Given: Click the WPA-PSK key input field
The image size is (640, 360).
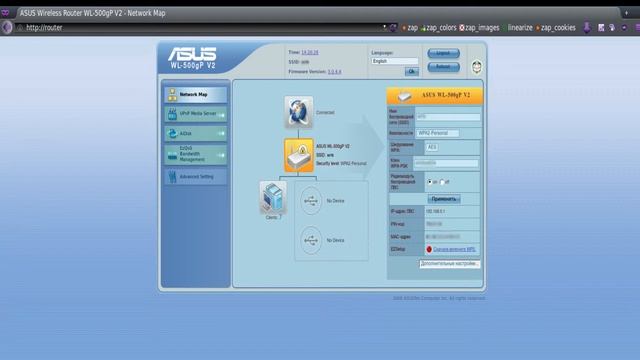Looking at the screenshot, I should [x=446, y=163].
